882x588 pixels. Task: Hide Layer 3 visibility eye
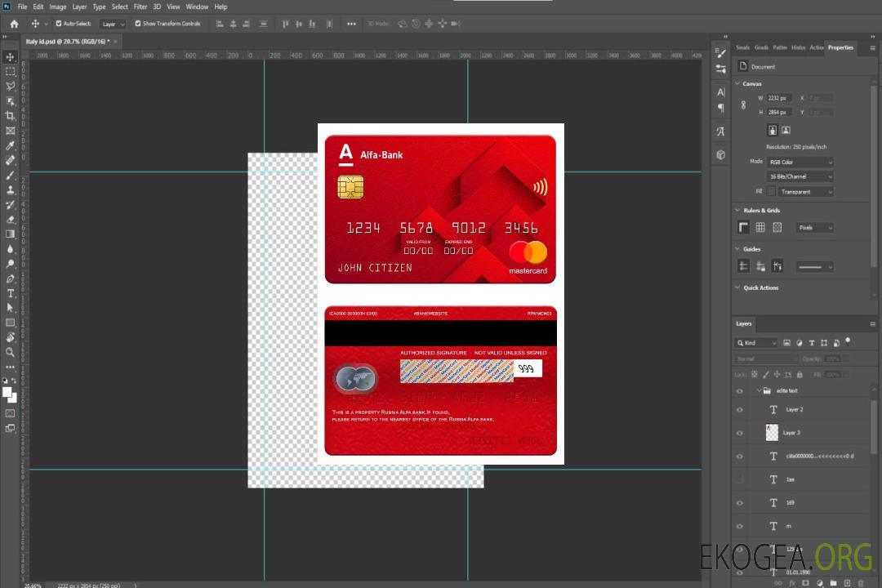click(740, 433)
